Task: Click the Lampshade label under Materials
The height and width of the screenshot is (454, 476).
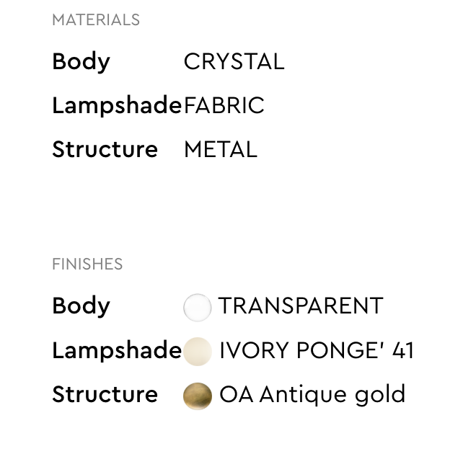Action: (117, 107)
